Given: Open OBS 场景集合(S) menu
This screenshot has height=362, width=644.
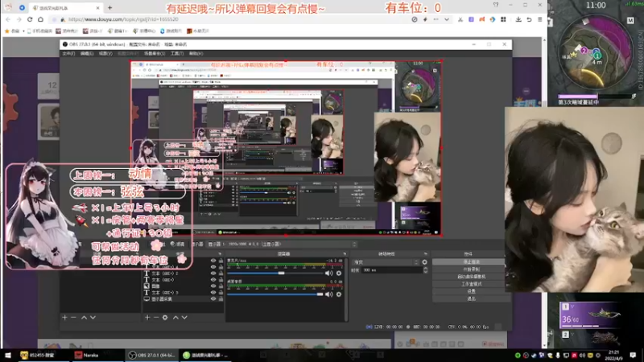Looking at the screenshot, I should click(155, 53).
